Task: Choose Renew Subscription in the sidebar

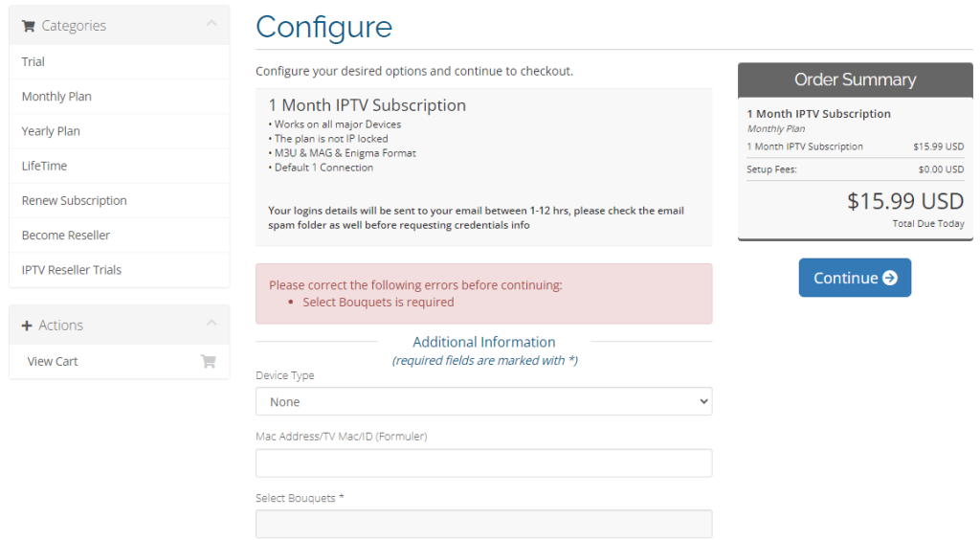Action: 74,200
